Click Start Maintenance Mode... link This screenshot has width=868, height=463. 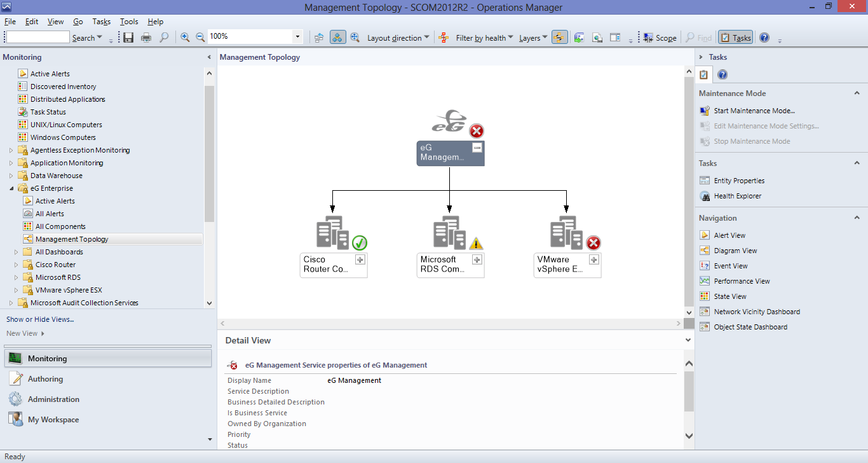coord(754,111)
